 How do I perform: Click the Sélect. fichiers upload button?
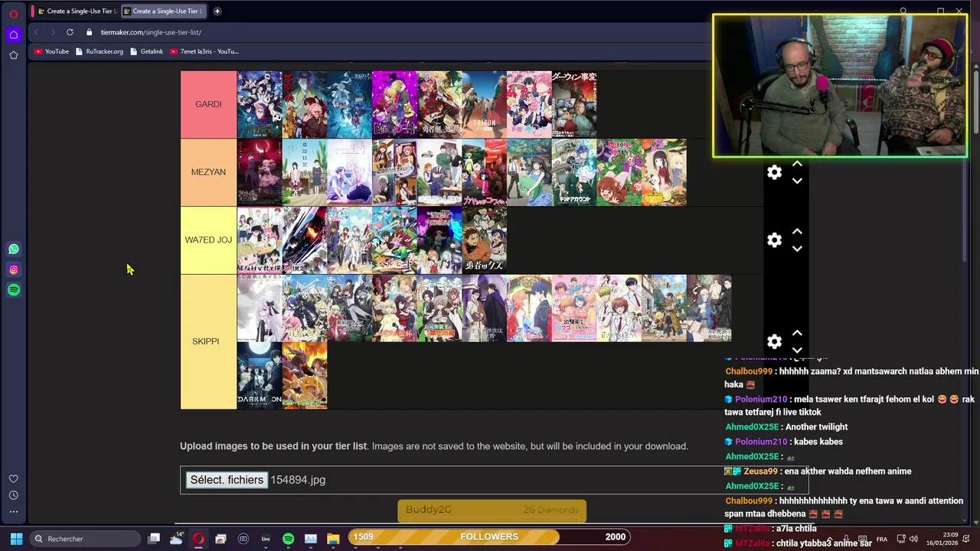coord(227,480)
